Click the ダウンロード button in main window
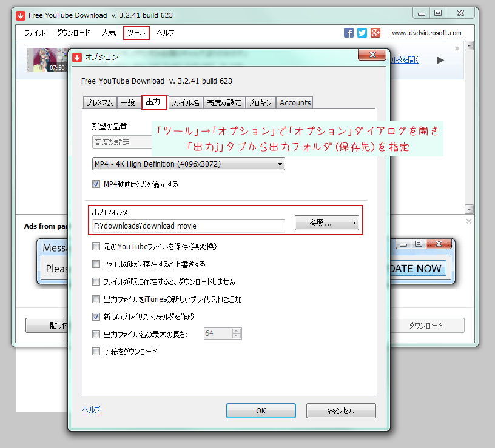 [427, 326]
